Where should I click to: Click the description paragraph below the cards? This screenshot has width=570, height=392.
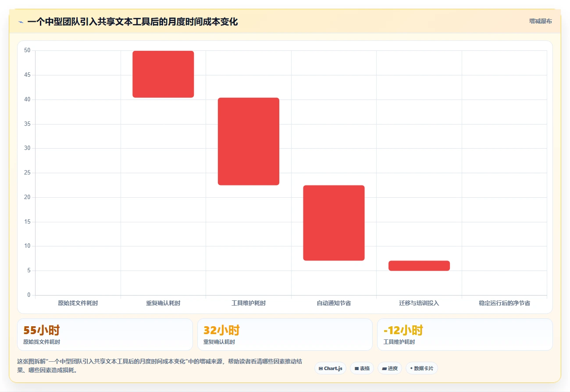pos(160,366)
